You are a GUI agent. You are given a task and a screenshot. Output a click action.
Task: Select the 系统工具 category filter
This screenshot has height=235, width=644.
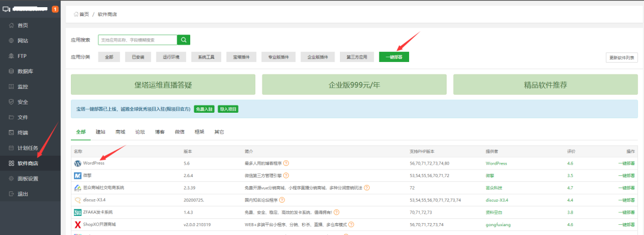[x=206, y=57]
